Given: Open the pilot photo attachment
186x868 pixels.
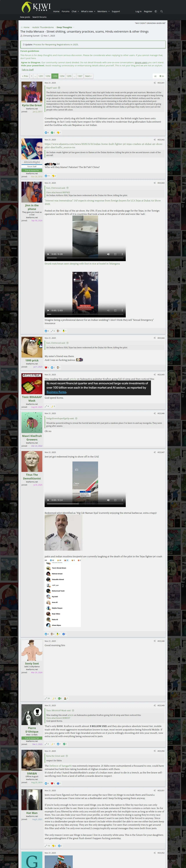Looking at the screenshot, I should click(63, 533).
